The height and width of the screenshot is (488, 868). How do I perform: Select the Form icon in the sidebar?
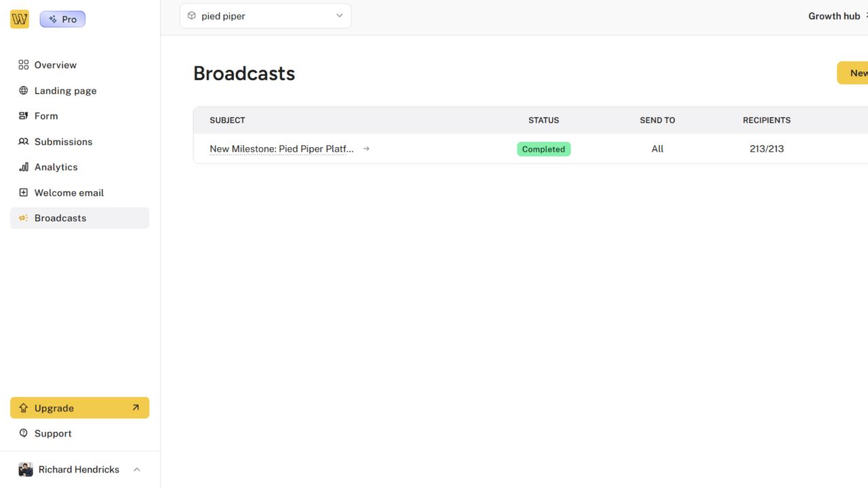(x=22, y=116)
